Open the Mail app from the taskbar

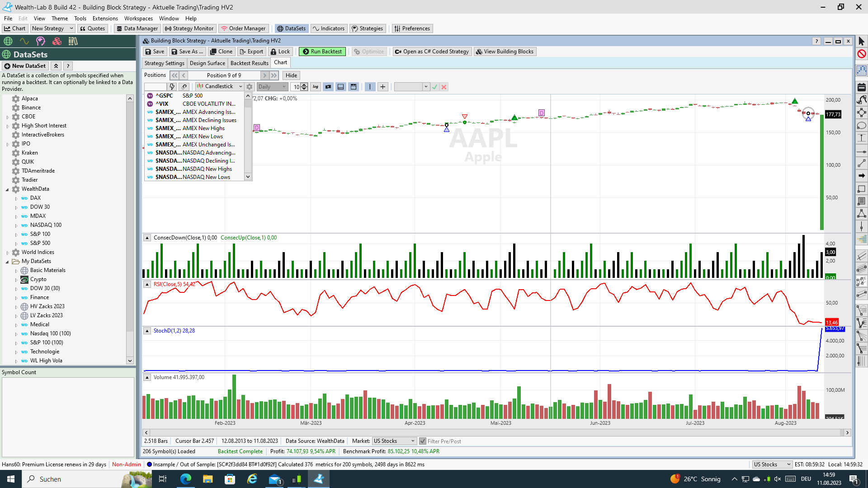coord(275,479)
